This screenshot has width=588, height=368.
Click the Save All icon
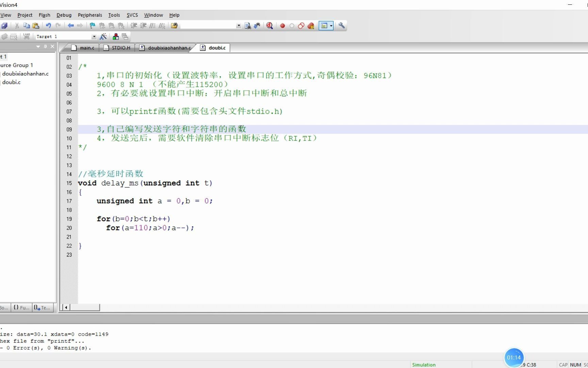[4, 26]
